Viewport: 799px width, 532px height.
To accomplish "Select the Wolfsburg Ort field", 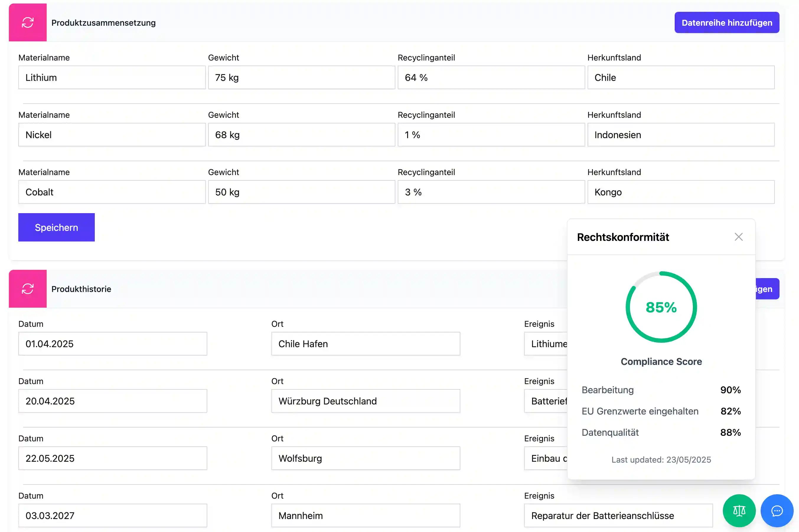I will tap(366, 458).
